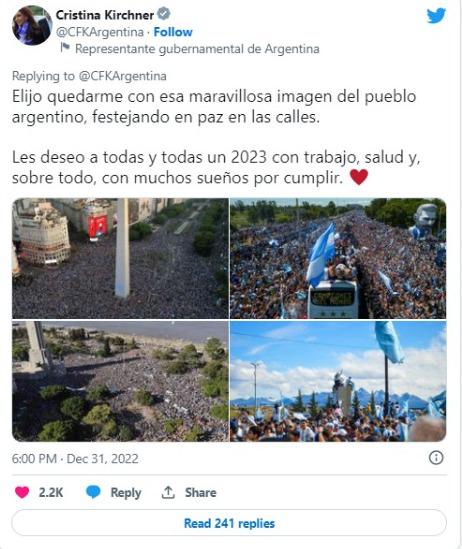The width and height of the screenshot is (462, 549).
Task: Open the mountain backdrop celebration photo
Action: click(x=338, y=381)
